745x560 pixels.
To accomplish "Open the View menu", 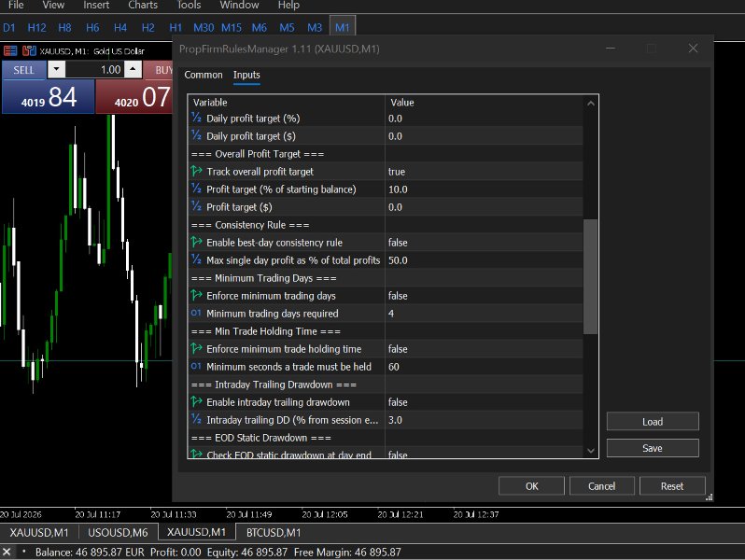I will pos(52,6).
